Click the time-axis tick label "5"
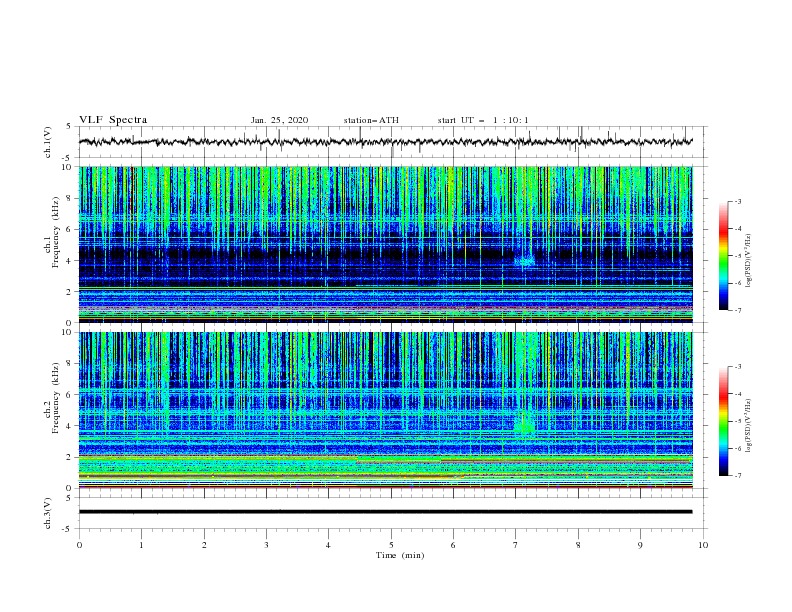 (x=391, y=545)
